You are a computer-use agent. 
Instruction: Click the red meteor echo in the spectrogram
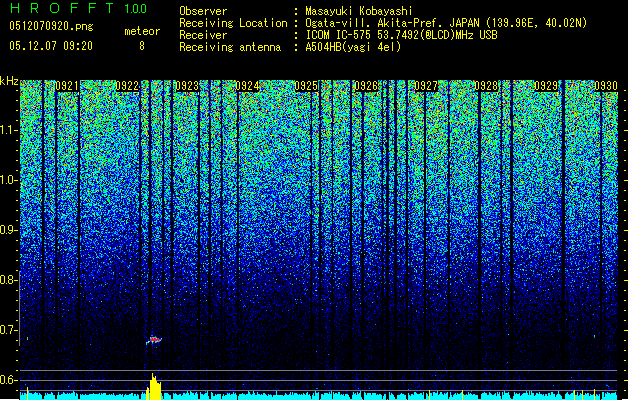point(154,340)
